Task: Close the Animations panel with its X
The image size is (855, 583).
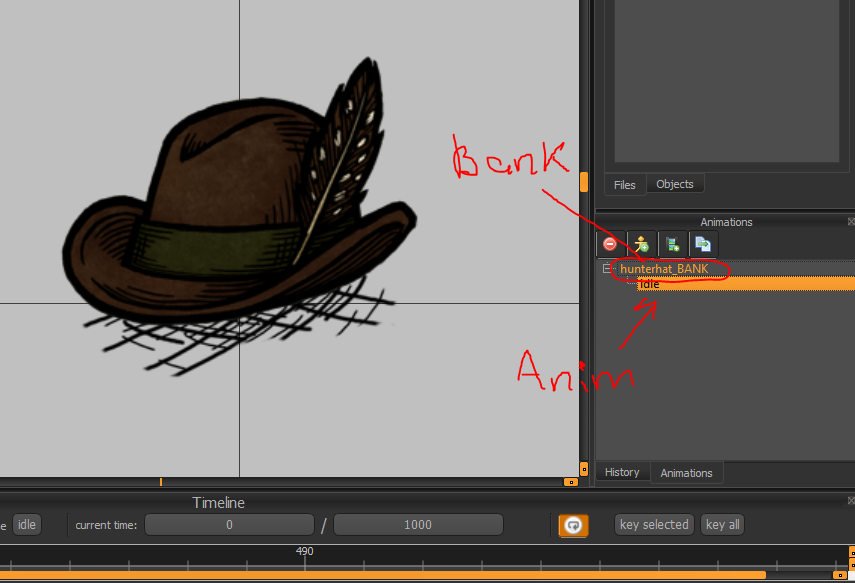Action: coord(851,222)
